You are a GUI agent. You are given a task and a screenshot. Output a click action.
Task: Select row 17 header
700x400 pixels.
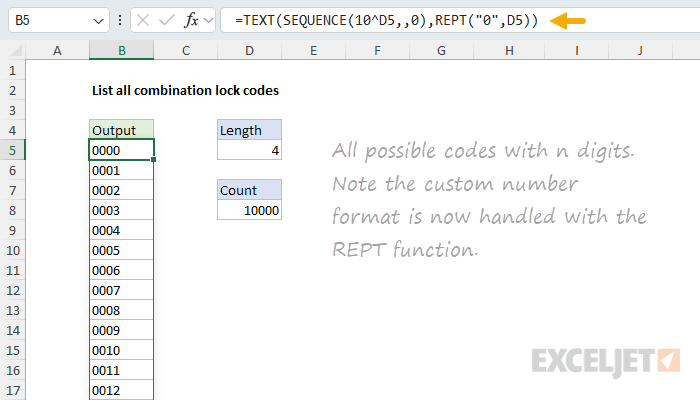click(x=12, y=390)
